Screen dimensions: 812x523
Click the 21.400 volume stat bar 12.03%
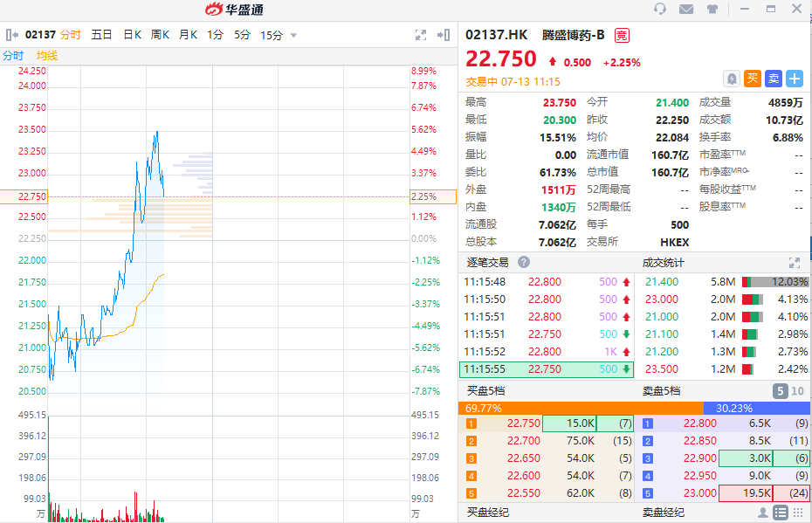point(775,282)
